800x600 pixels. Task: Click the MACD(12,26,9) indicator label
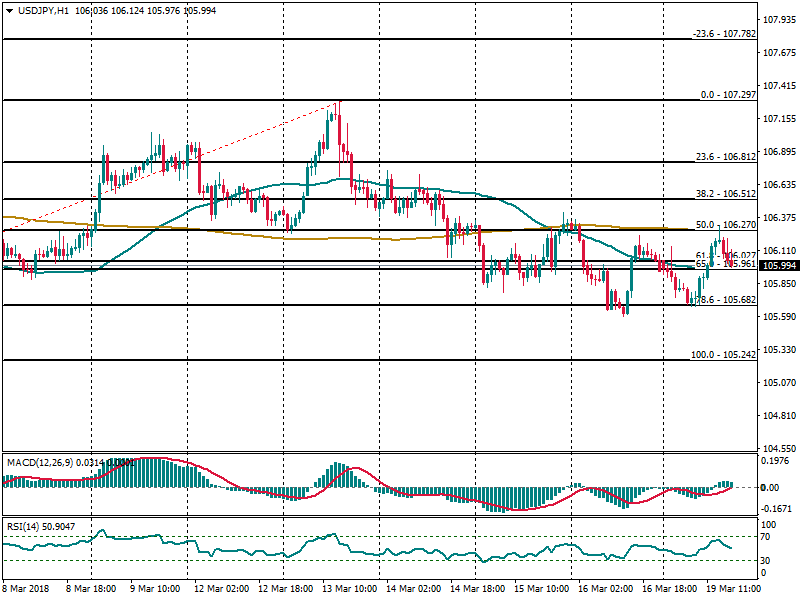38,462
